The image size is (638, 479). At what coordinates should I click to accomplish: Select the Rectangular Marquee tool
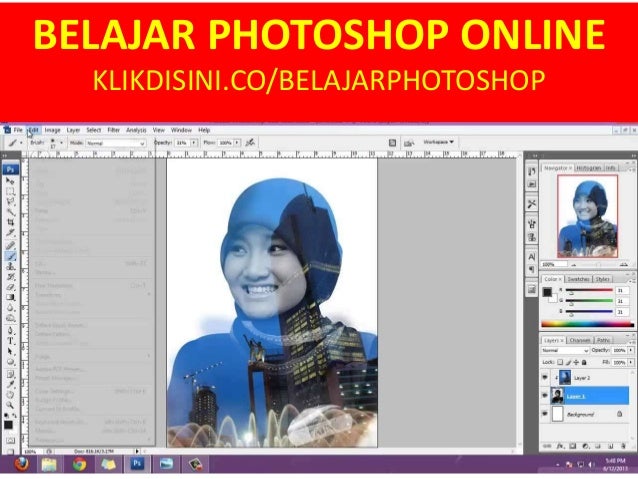[11, 191]
